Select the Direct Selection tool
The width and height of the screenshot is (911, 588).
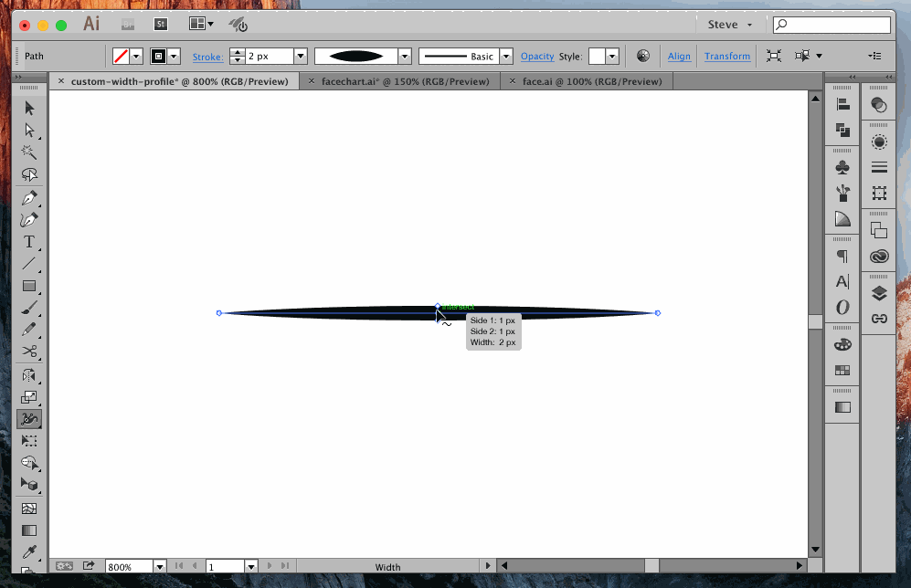click(x=29, y=130)
